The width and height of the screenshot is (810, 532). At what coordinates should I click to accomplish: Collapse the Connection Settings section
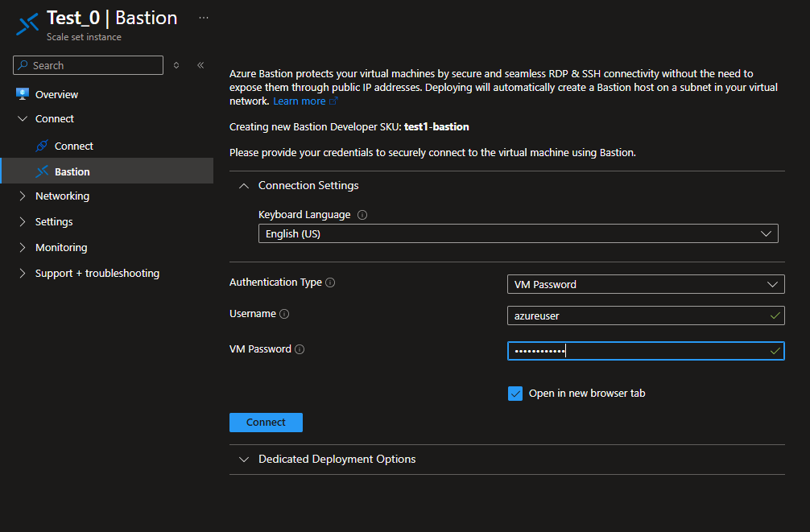click(244, 185)
